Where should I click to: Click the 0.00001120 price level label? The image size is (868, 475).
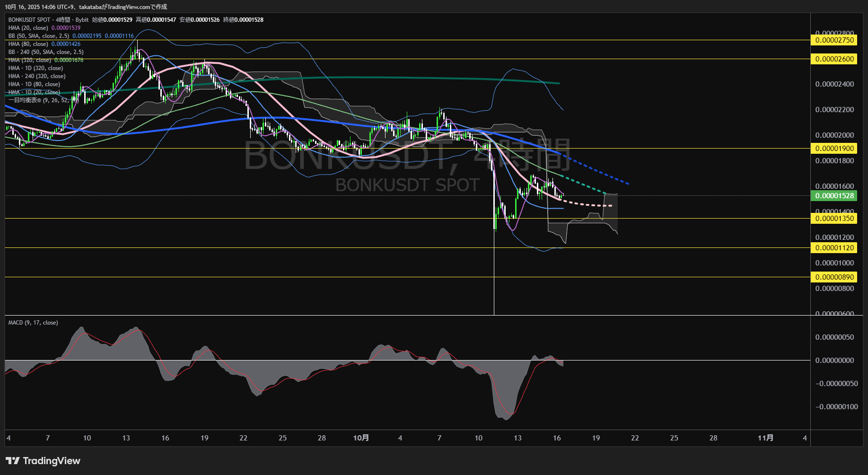[834, 248]
